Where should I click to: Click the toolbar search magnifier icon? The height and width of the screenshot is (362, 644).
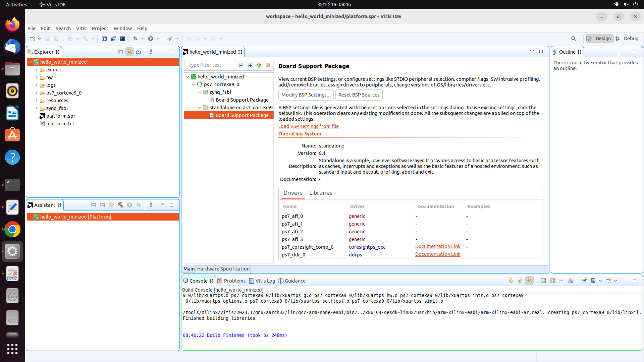coord(574,39)
